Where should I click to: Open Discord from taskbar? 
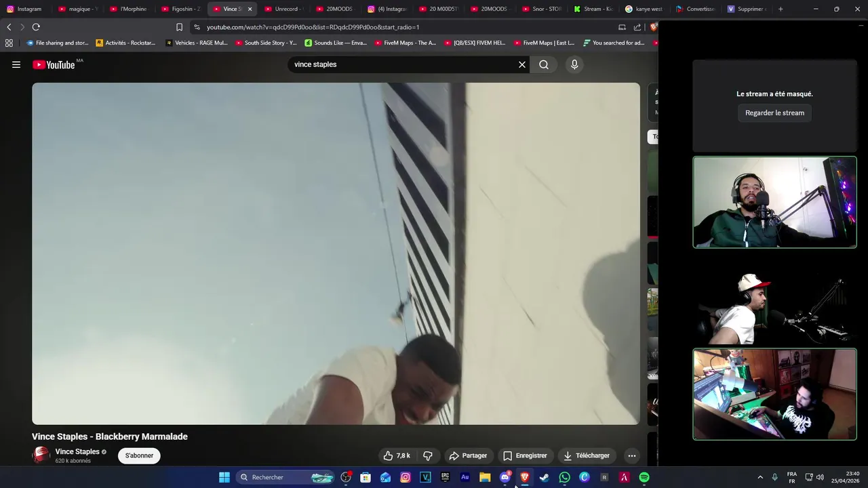click(x=505, y=477)
